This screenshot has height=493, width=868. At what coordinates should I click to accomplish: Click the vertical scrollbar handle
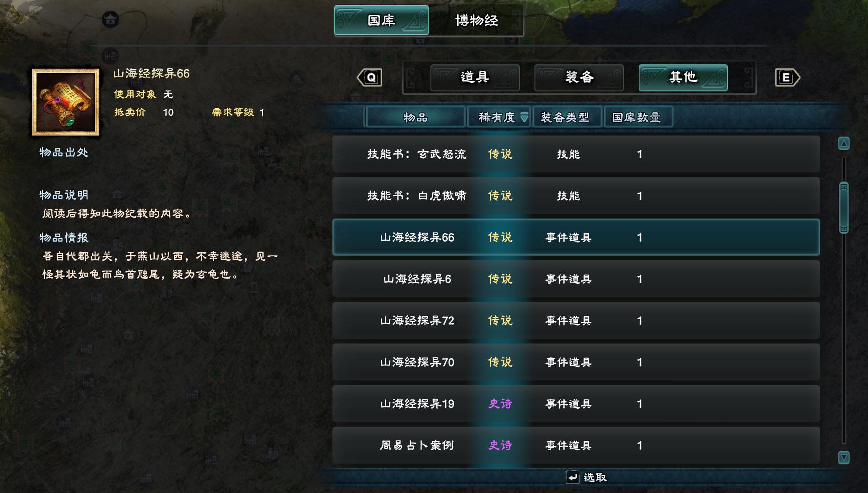[843, 208]
